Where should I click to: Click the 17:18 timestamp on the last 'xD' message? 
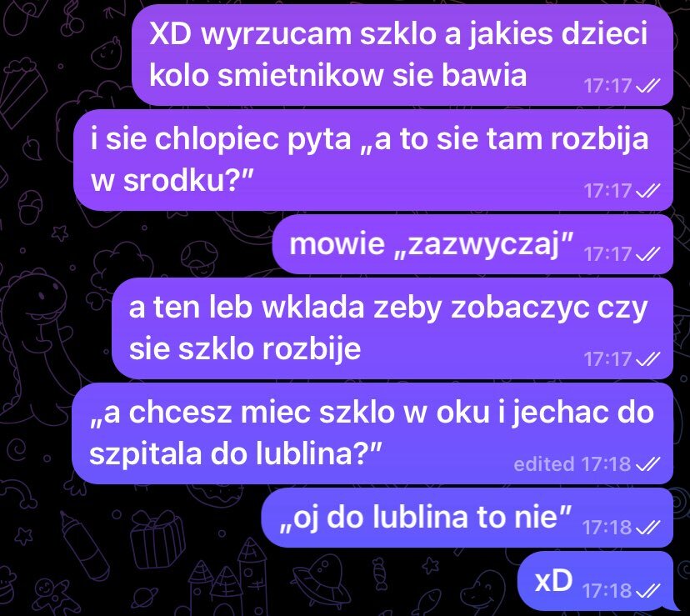tap(607, 590)
